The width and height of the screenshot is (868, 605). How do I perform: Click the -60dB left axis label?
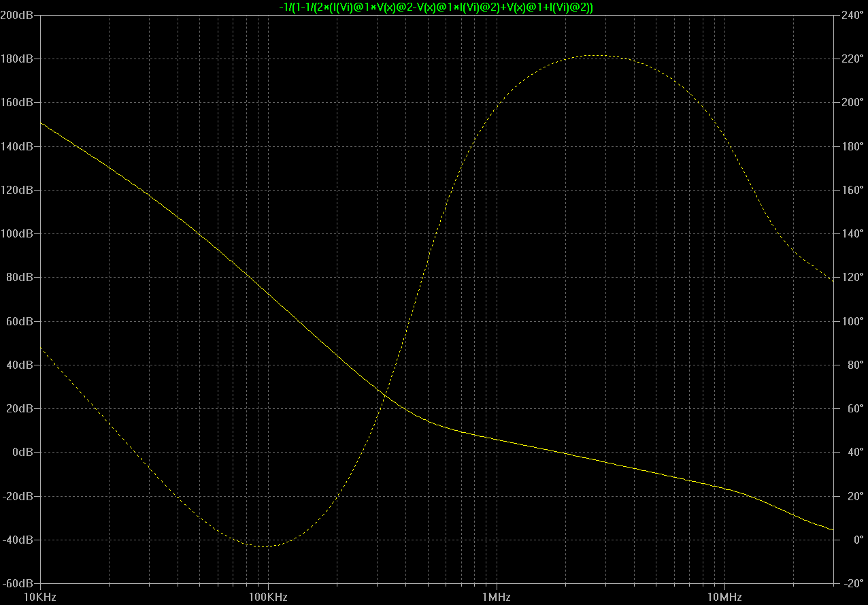(18, 583)
